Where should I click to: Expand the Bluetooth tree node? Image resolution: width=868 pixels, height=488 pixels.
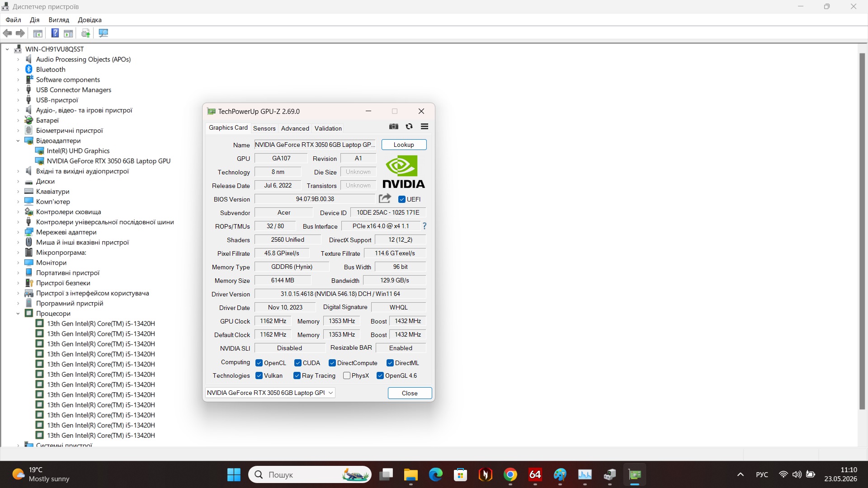click(18, 69)
